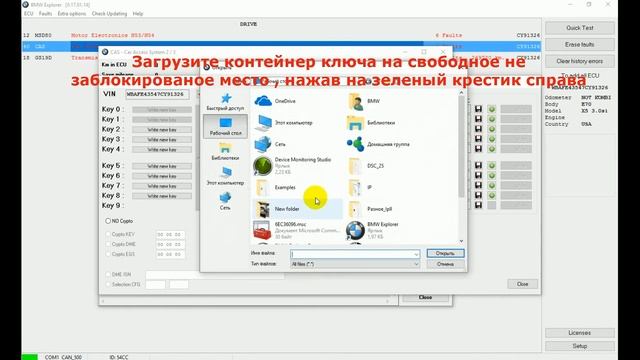Click Clear history errors button

click(580, 61)
